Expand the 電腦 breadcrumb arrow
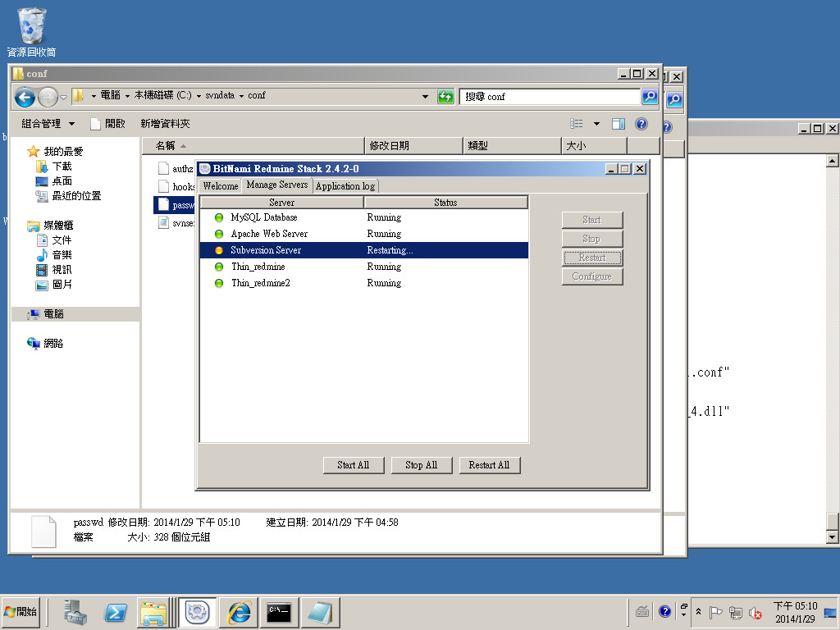The height and width of the screenshot is (630, 840). point(127,96)
